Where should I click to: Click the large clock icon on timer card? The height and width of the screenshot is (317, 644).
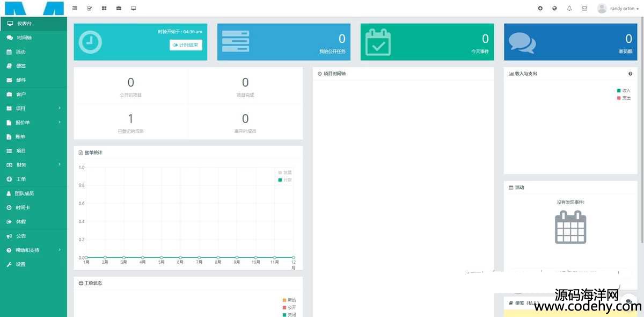pyautogui.click(x=90, y=42)
